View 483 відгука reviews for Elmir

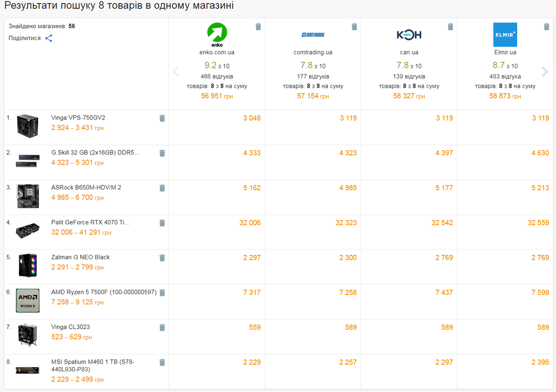click(505, 76)
